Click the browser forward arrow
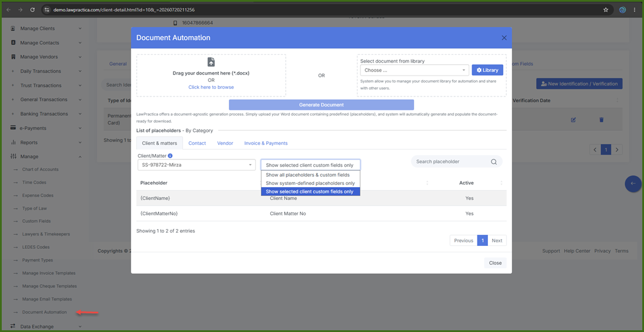Viewport: 644px width, 332px height. coord(20,9)
